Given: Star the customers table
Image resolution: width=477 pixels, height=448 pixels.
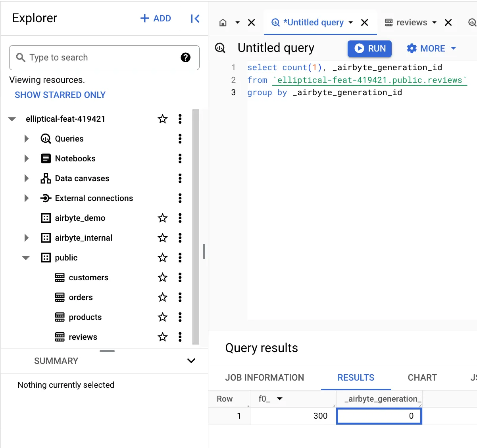Looking at the screenshot, I should [163, 278].
